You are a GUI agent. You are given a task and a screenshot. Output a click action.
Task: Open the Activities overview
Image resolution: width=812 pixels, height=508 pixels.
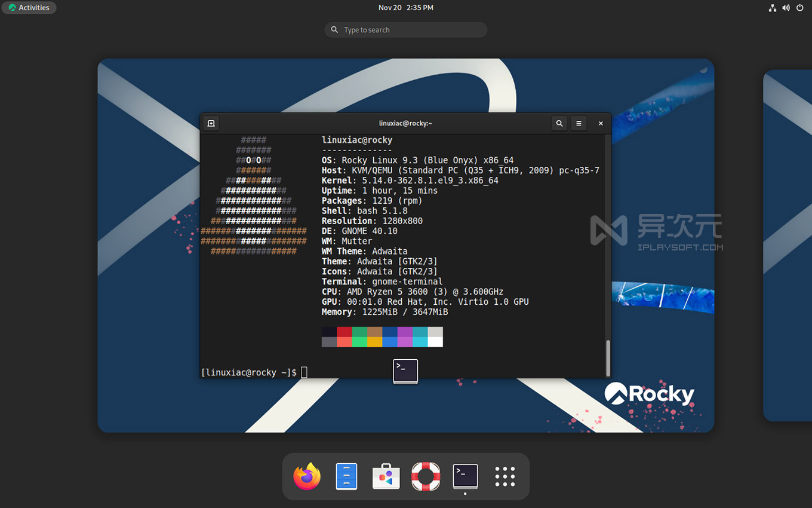29,7
